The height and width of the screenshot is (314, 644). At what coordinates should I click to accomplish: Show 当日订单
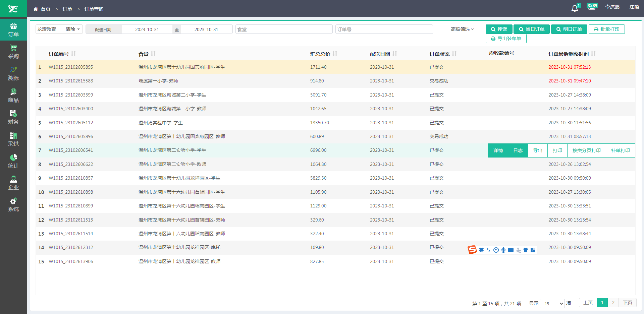point(532,29)
